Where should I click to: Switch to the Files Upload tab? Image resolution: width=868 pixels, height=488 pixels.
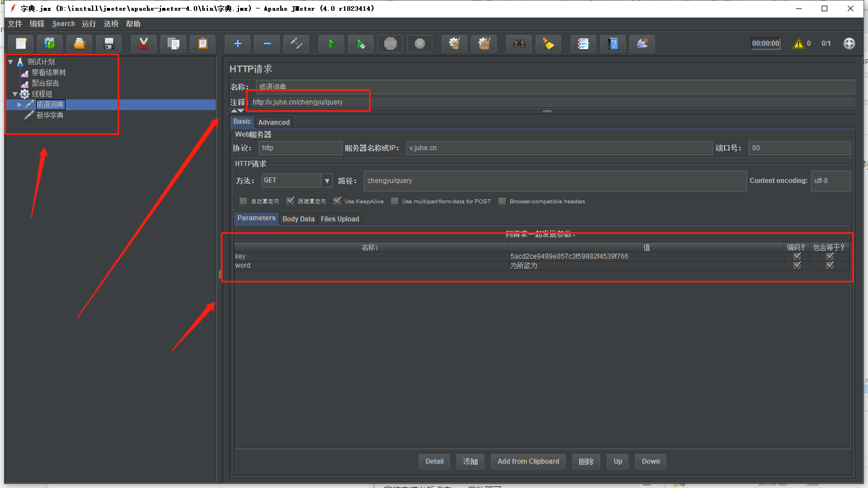coord(340,219)
